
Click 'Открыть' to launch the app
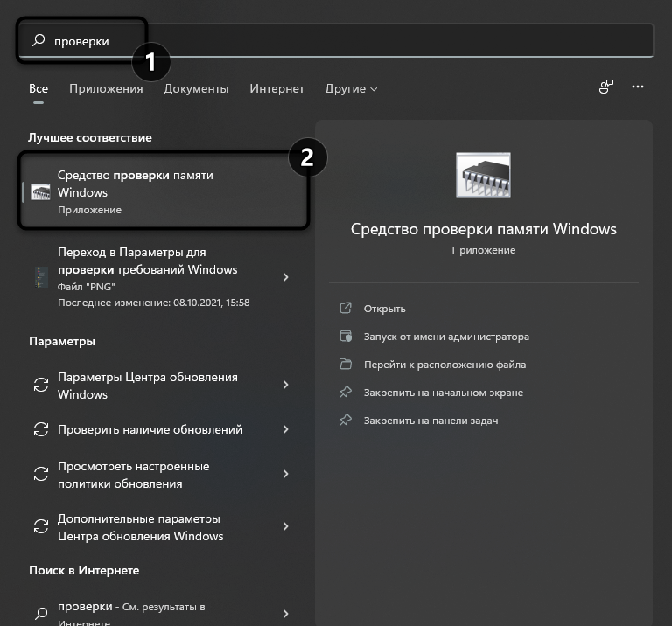coord(385,309)
